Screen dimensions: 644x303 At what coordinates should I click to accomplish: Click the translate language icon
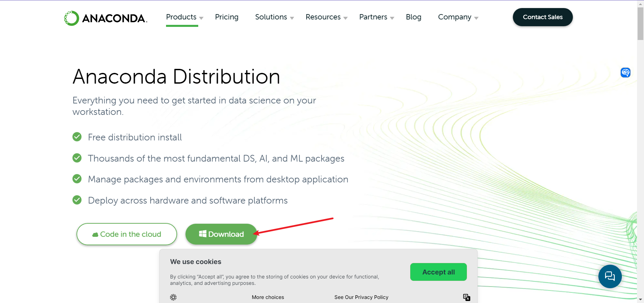click(467, 297)
